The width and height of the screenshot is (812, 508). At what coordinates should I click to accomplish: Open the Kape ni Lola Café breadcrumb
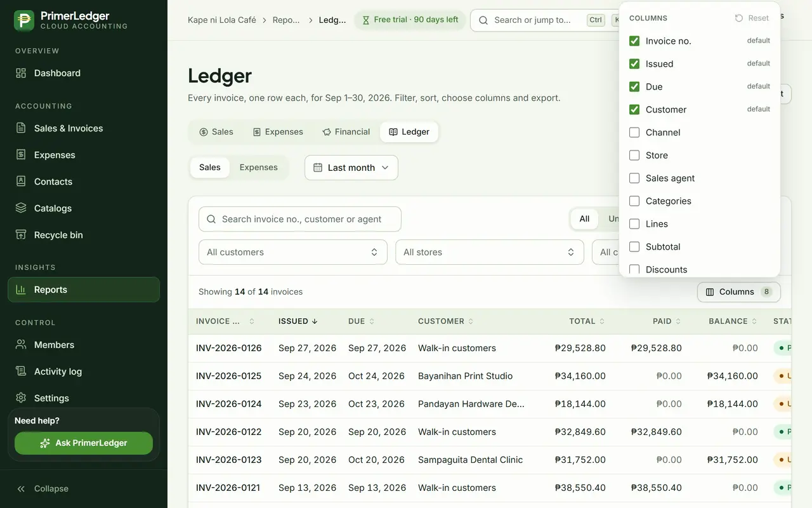(x=222, y=20)
